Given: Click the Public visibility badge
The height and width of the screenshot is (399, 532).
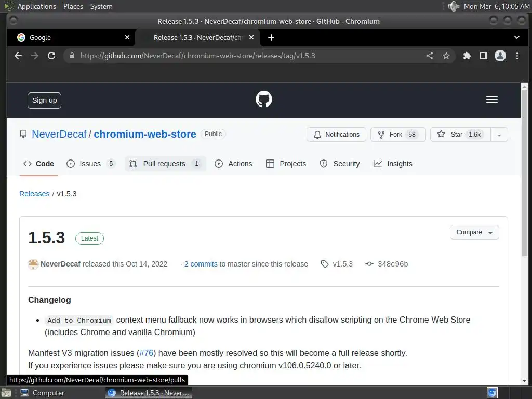Looking at the screenshot, I should [x=213, y=134].
